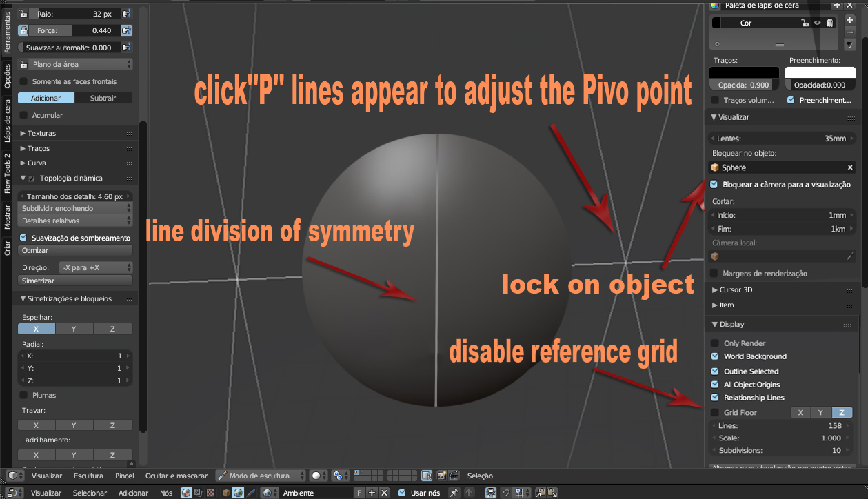This screenshot has width=868, height=499.
Task: Toggle X mirror under Espelhar
Action: 37,329
